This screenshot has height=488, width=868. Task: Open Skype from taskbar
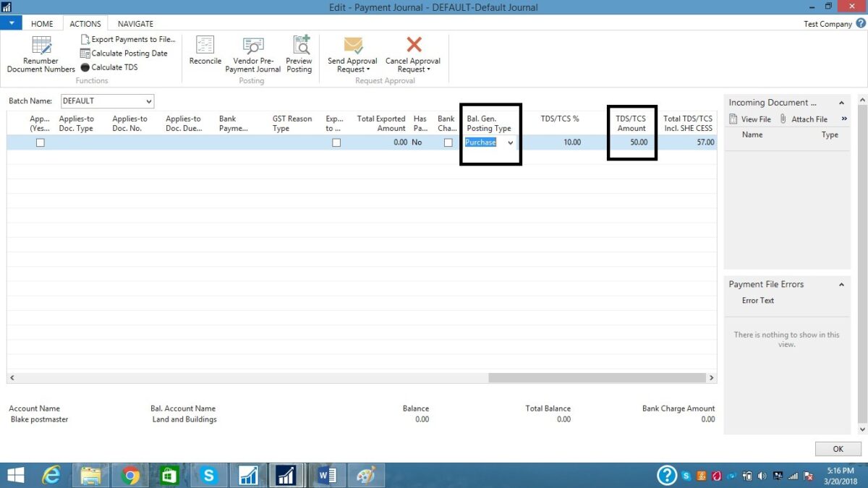[209, 475]
